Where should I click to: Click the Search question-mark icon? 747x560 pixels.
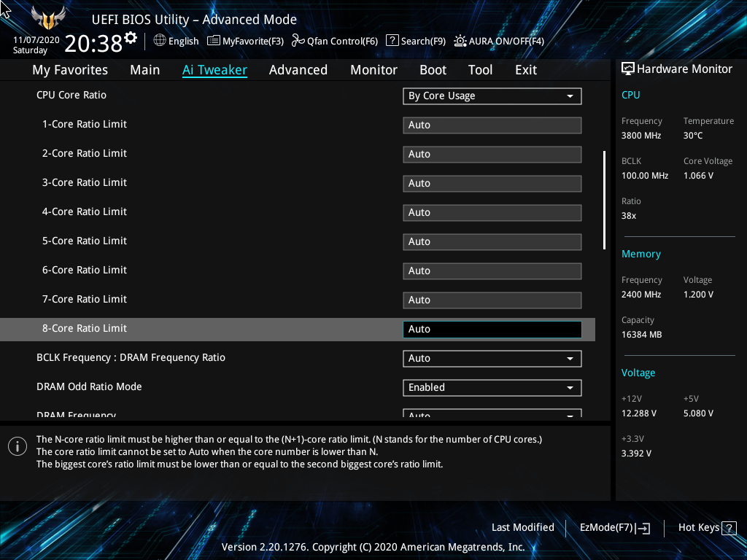click(392, 41)
